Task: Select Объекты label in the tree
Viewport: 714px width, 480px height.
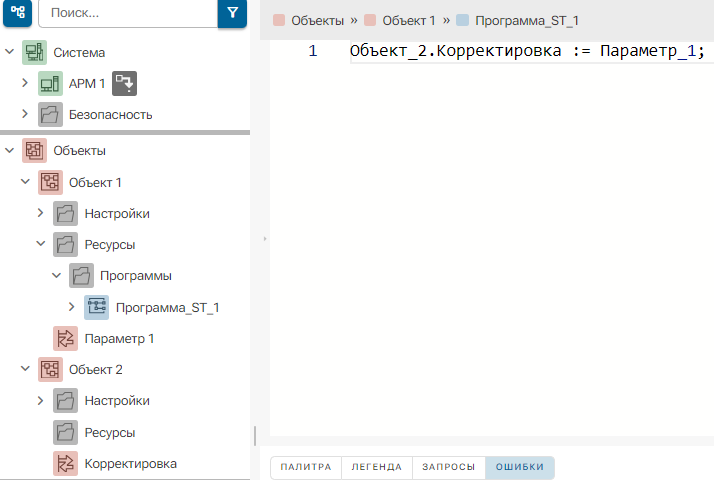Action: point(80,151)
